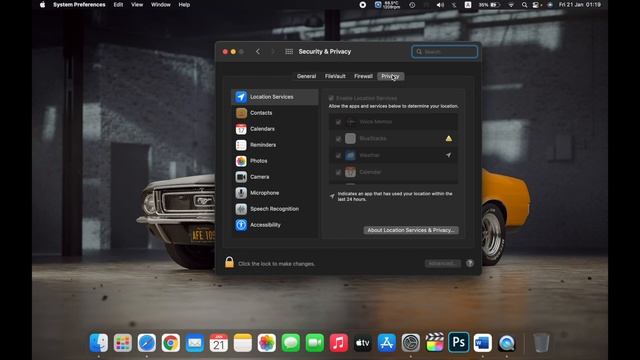This screenshot has width=640, height=360.
Task: Open System Preferences from the Dock
Action: (x=411, y=342)
